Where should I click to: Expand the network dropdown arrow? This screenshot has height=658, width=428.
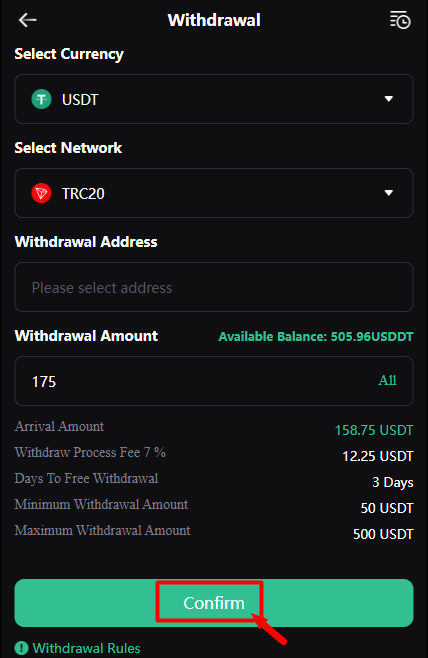(389, 193)
